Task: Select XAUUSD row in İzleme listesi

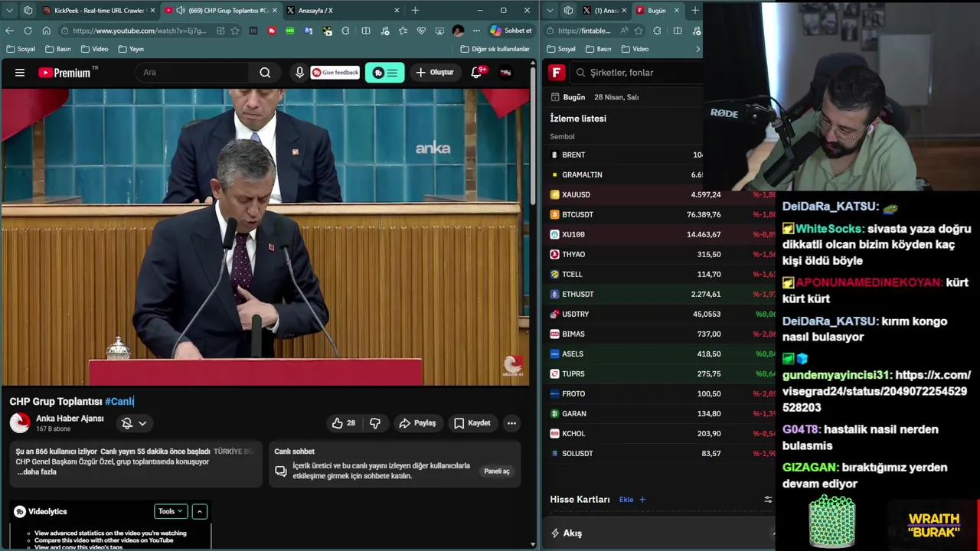Action: click(x=659, y=194)
